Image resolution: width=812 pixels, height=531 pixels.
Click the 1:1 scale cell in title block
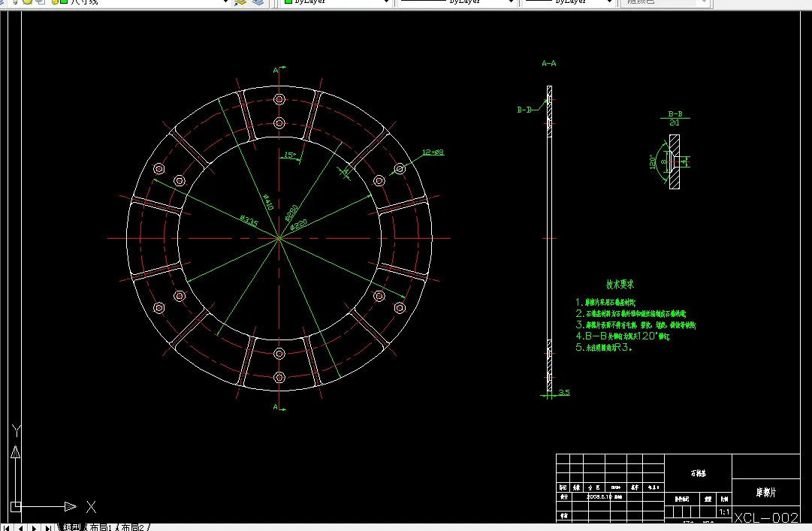(724, 512)
